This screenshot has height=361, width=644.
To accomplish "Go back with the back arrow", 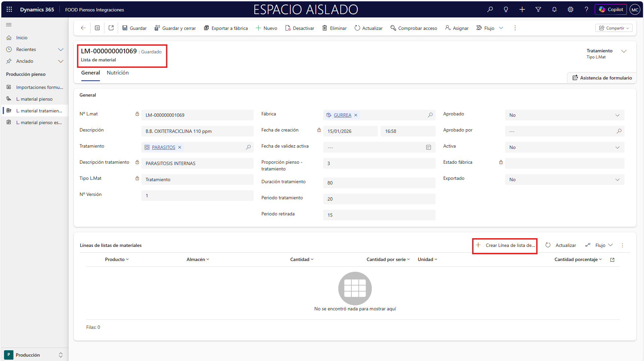I will point(83,28).
